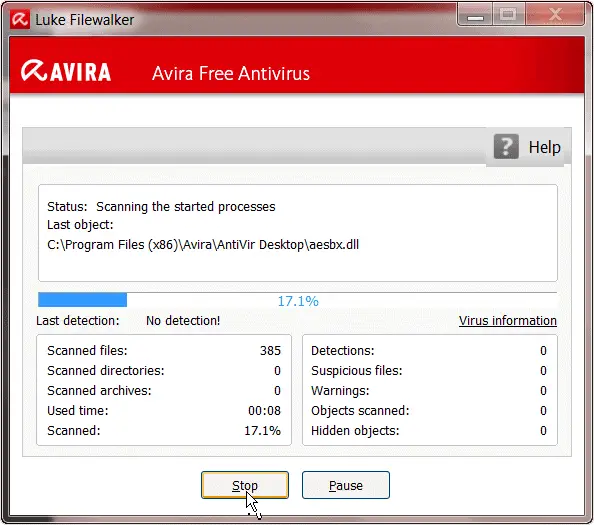Click the No detection! message

pyautogui.click(x=183, y=320)
